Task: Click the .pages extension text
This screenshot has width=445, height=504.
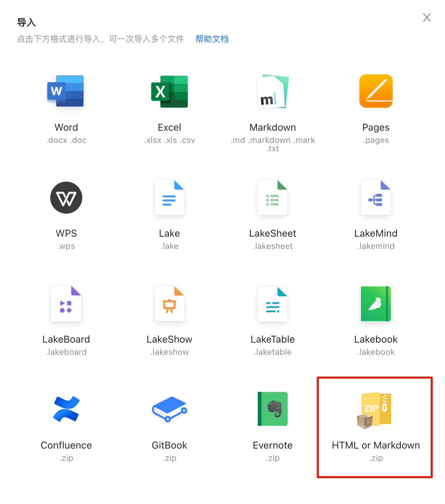Action: tap(376, 140)
